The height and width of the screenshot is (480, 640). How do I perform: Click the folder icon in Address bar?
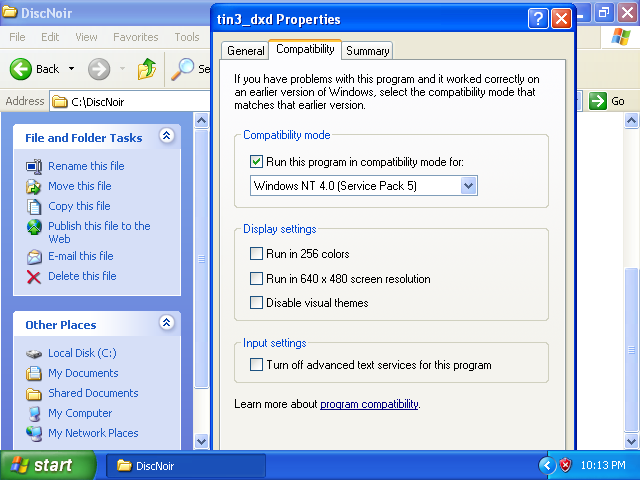tap(60, 101)
